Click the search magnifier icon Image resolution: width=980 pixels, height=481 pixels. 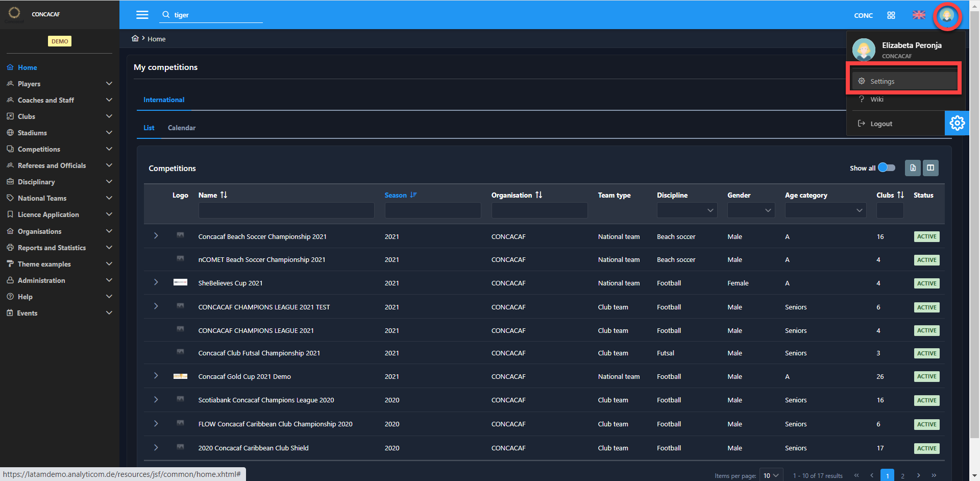(166, 15)
